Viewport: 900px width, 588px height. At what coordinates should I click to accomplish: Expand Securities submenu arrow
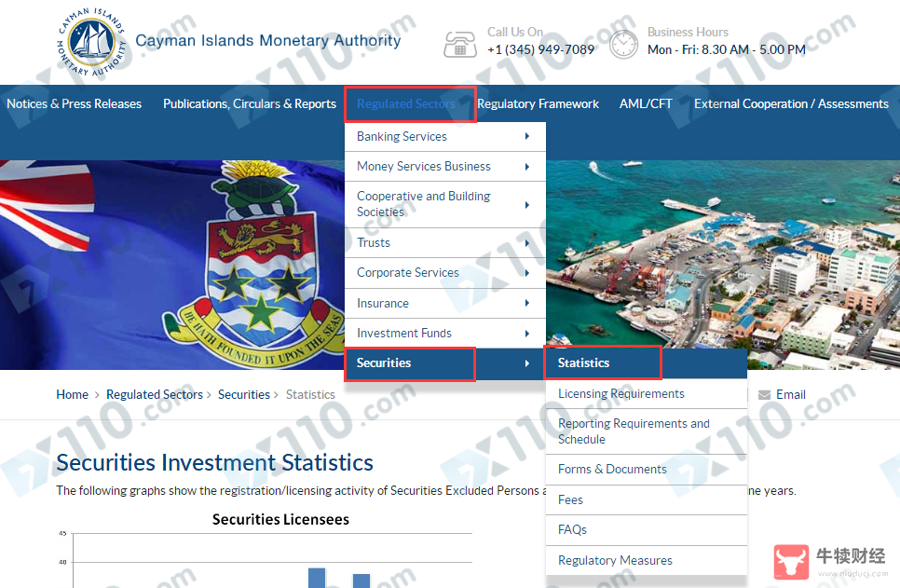point(527,362)
